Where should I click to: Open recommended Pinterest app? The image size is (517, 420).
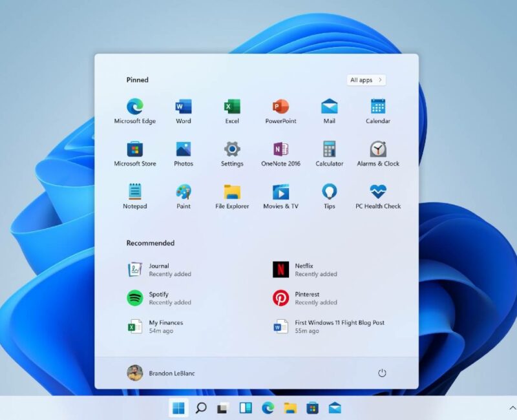pos(305,298)
